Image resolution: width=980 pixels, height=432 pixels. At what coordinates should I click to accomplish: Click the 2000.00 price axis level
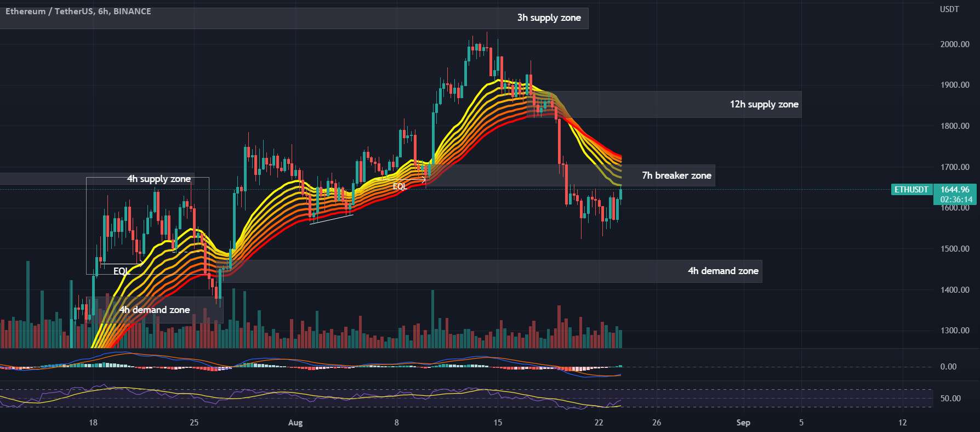point(955,44)
